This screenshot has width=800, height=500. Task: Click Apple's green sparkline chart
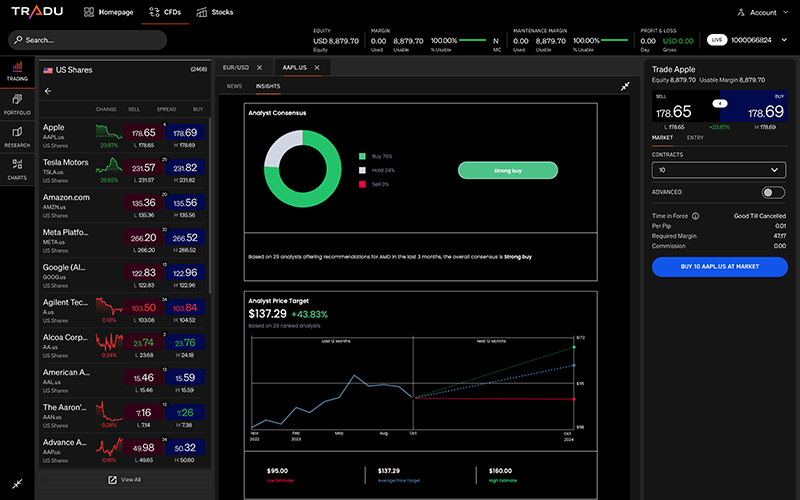[x=109, y=132]
